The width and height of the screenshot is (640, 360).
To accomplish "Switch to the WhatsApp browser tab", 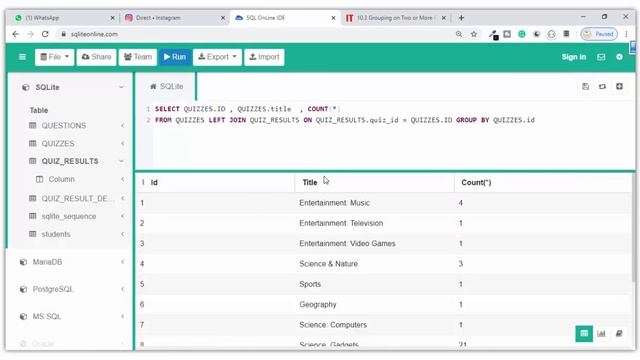I will coord(63,18).
